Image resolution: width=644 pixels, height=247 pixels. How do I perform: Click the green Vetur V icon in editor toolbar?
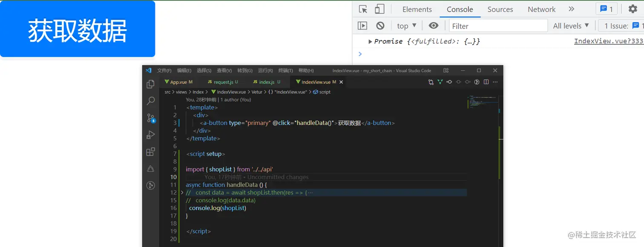click(440, 82)
